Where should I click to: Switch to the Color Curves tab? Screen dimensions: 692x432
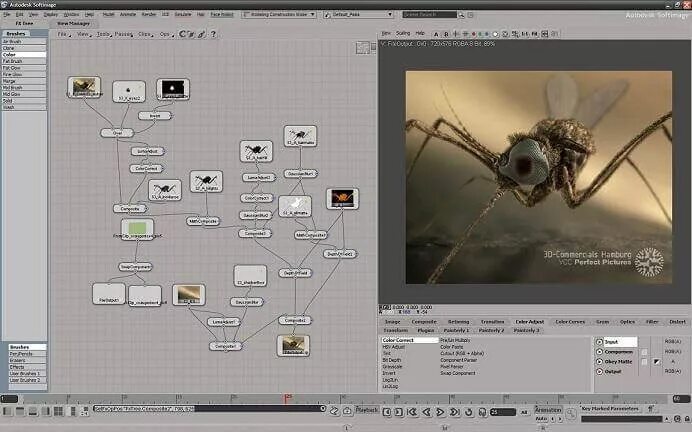(570, 322)
